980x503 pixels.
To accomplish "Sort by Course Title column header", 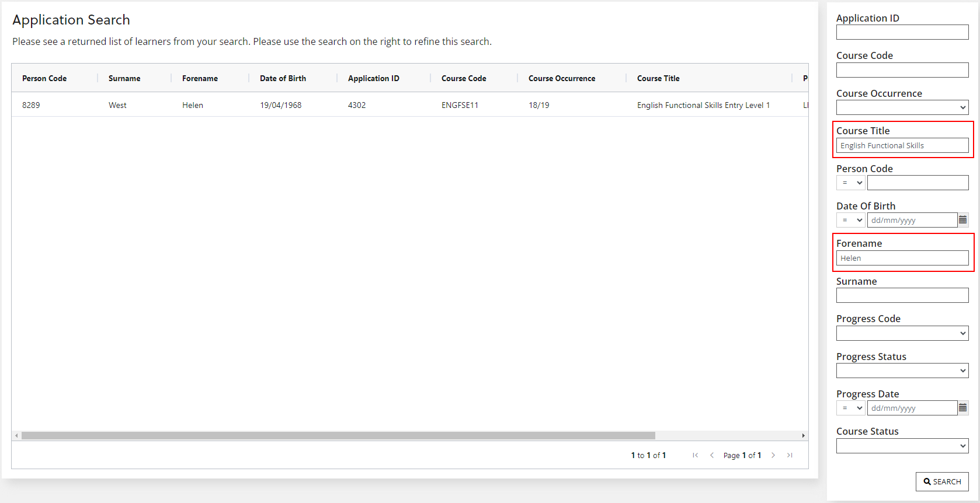I will point(658,78).
